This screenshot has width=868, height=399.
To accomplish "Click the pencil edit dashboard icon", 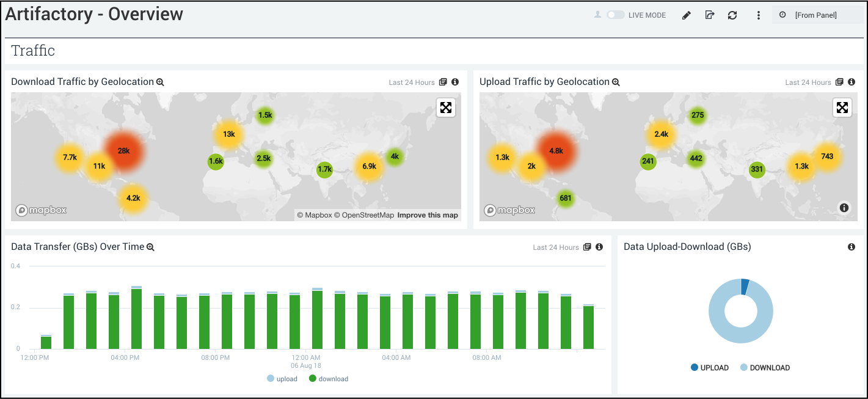I will coord(687,15).
